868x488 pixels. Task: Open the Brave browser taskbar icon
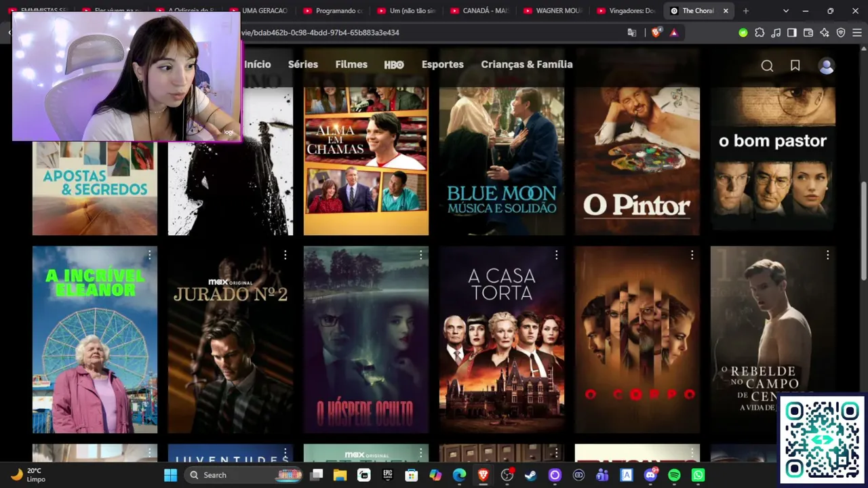(483, 475)
